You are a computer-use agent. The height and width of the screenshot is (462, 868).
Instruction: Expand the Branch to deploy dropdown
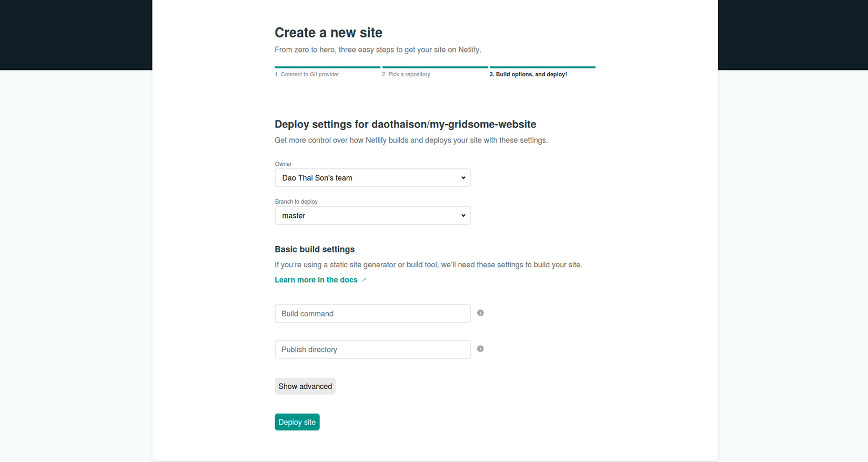(x=372, y=216)
